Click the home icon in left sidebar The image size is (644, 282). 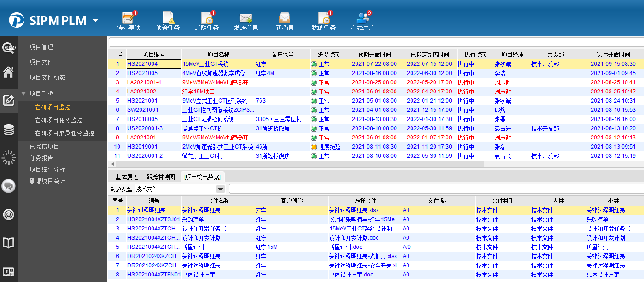(x=9, y=72)
